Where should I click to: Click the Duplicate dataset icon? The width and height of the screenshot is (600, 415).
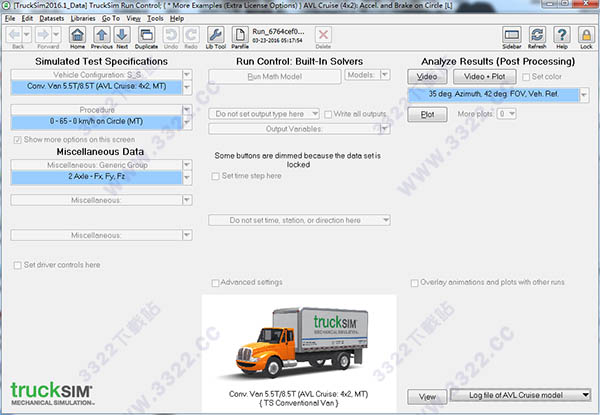(146, 35)
